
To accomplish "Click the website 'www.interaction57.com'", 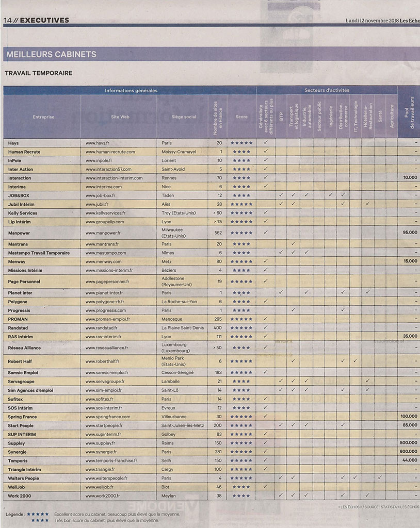I will pyautogui.click(x=108, y=169).
